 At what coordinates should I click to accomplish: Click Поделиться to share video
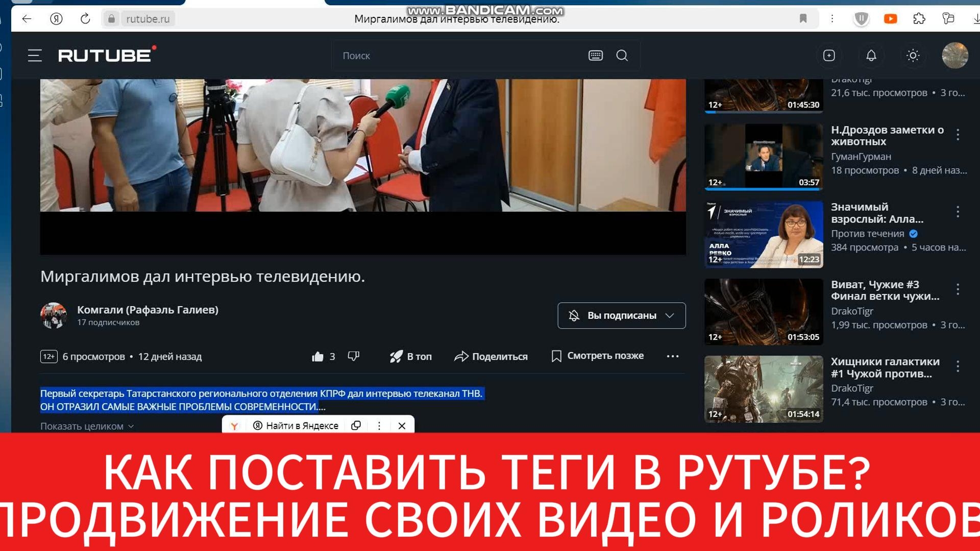click(491, 356)
